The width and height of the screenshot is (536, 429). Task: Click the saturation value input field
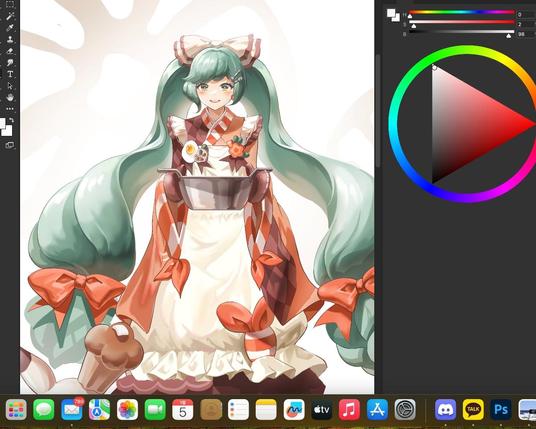(526, 24)
